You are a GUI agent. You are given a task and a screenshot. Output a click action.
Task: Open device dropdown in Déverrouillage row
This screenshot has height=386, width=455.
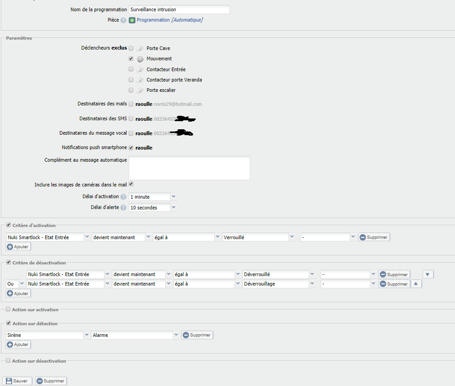click(68, 284)
